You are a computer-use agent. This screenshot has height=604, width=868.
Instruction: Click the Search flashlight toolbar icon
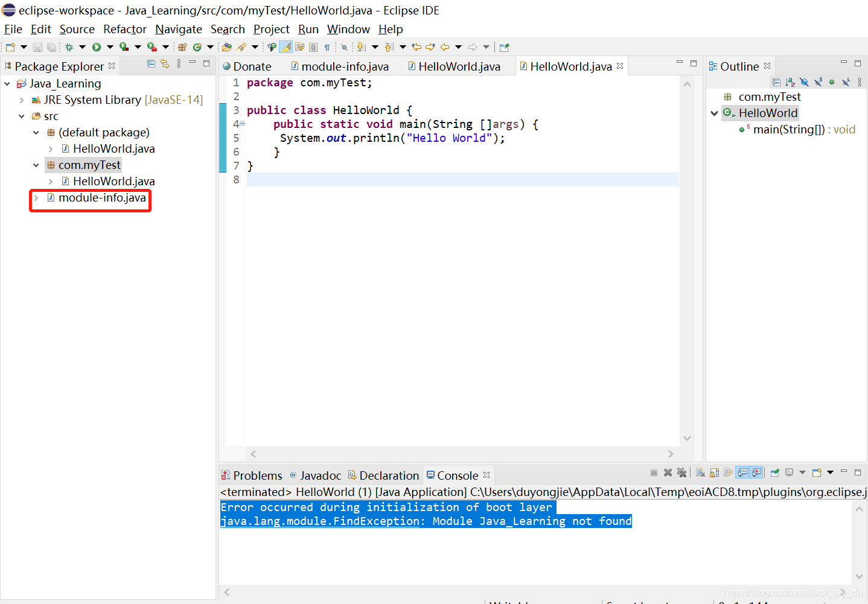tap(241, 47)
